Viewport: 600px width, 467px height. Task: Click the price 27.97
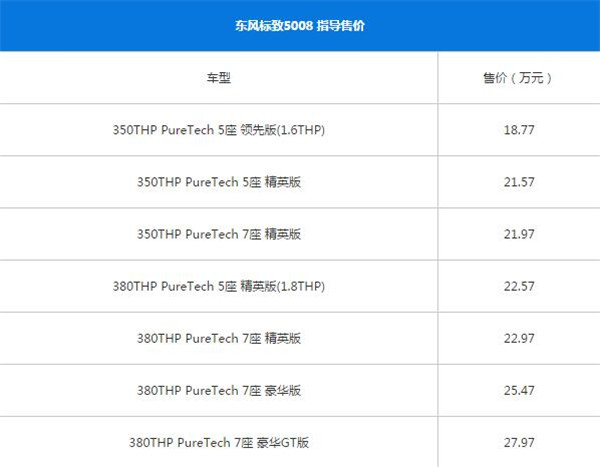click(x=519, y=442)
